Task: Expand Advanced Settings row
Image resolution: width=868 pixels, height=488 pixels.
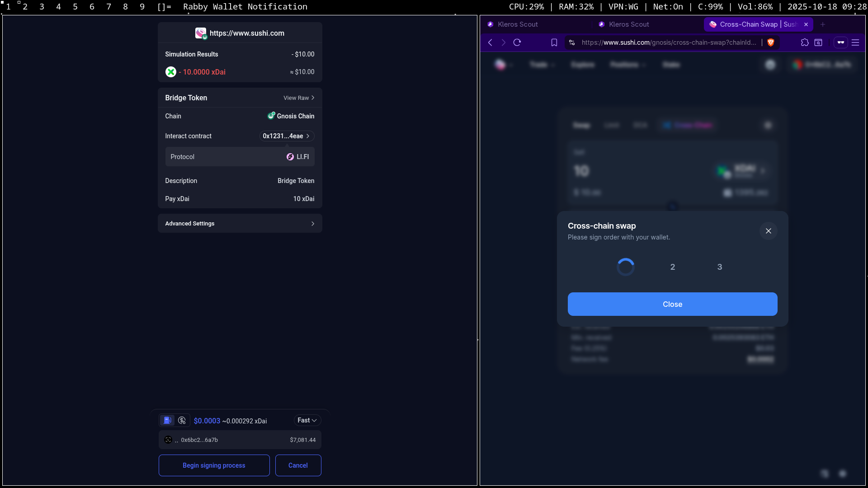Action: pyautogui.click(x=240, y=224)
